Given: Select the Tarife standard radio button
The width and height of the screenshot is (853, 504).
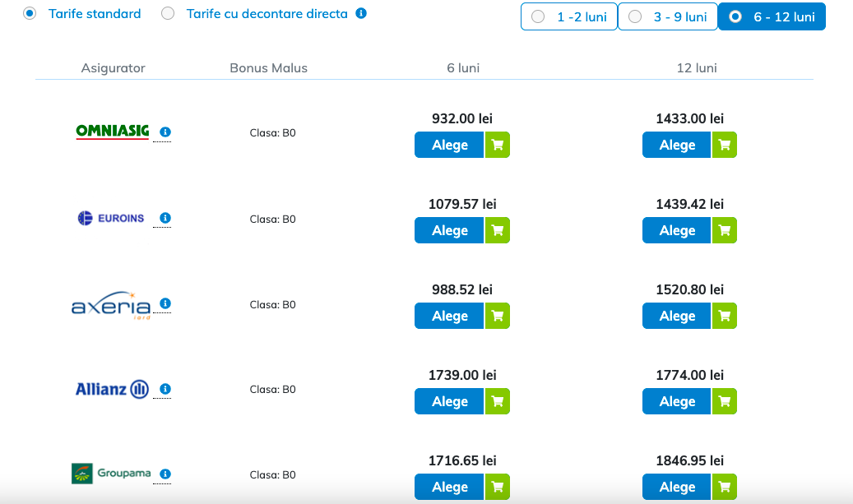Looking at the screenshot, I should 30,14.
